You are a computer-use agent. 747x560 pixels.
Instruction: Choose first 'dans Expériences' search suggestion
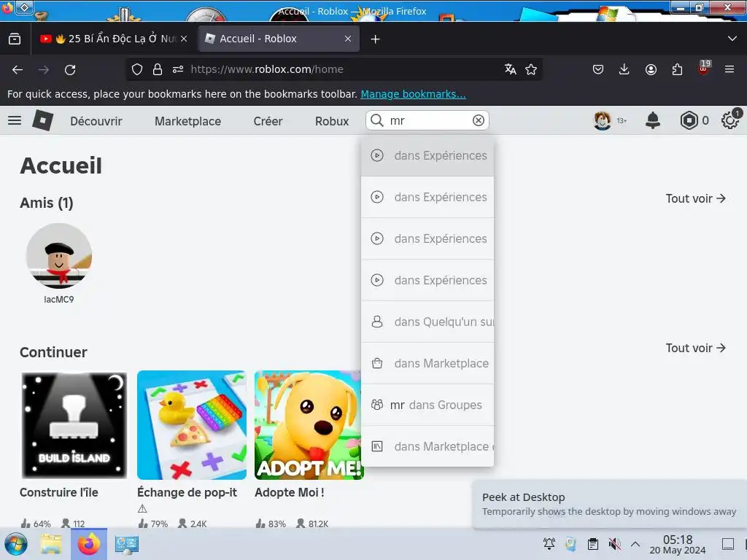(427, 156)
